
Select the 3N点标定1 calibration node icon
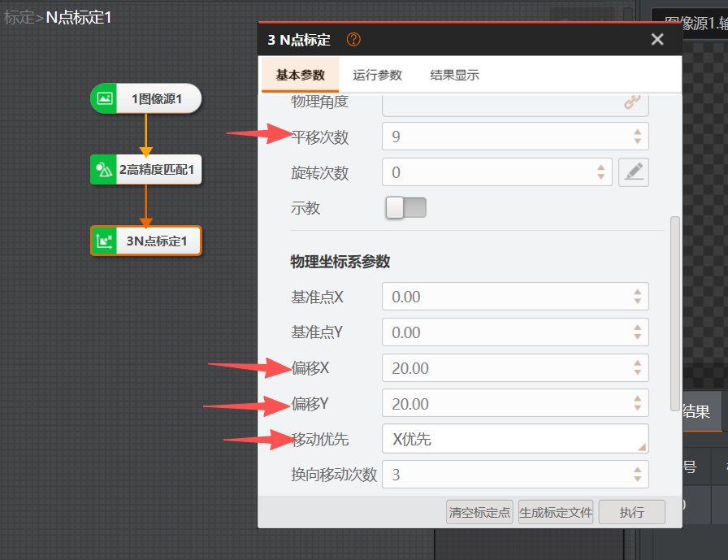[x=104, y=241]
